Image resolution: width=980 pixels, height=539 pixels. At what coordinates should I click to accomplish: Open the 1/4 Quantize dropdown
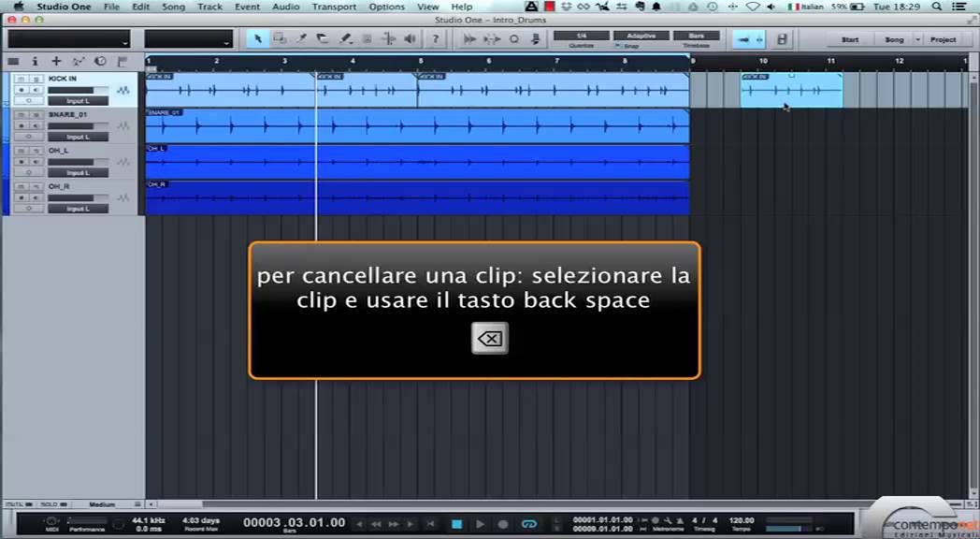pyautogui.click(x=582, y=36)
